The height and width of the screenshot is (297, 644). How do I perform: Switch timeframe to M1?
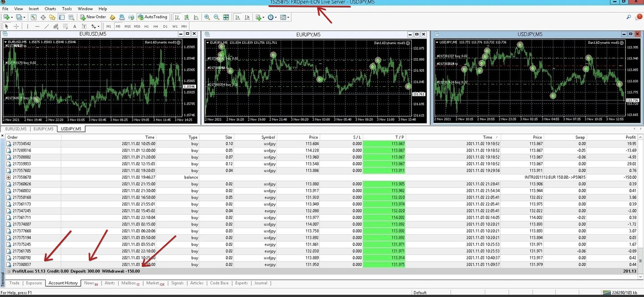click(x=109, y=26)
